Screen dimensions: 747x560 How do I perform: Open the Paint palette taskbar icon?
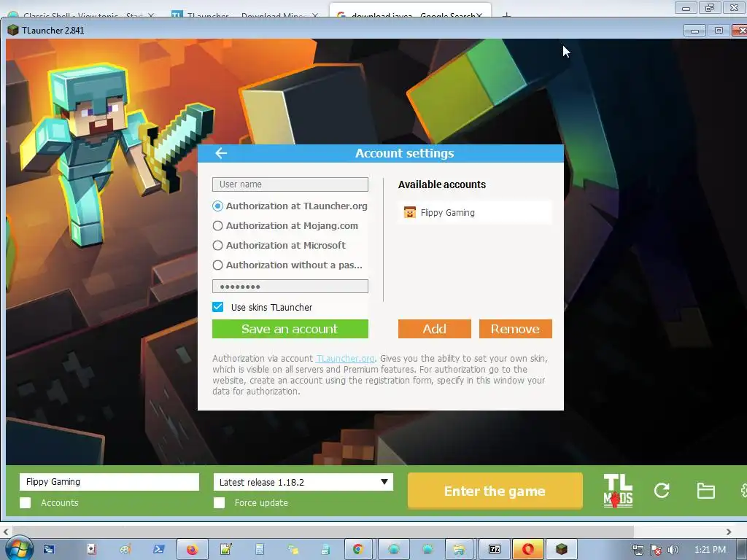125,550
